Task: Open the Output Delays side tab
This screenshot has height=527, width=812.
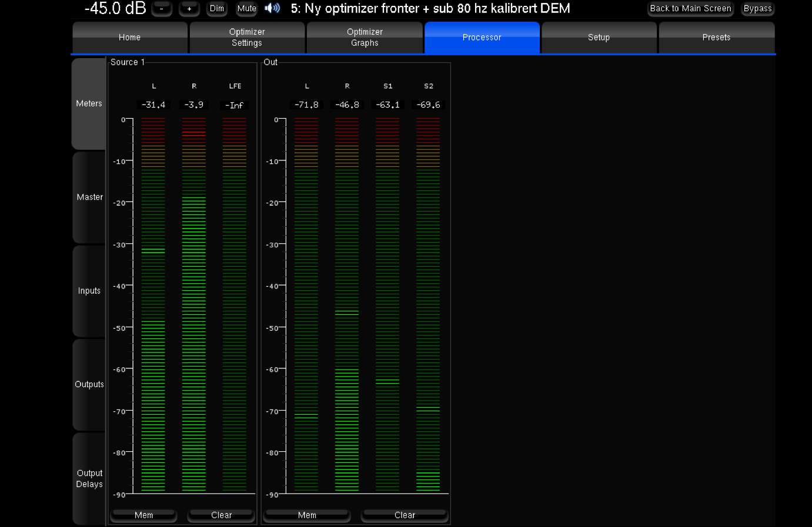Action: pos(89,478)
